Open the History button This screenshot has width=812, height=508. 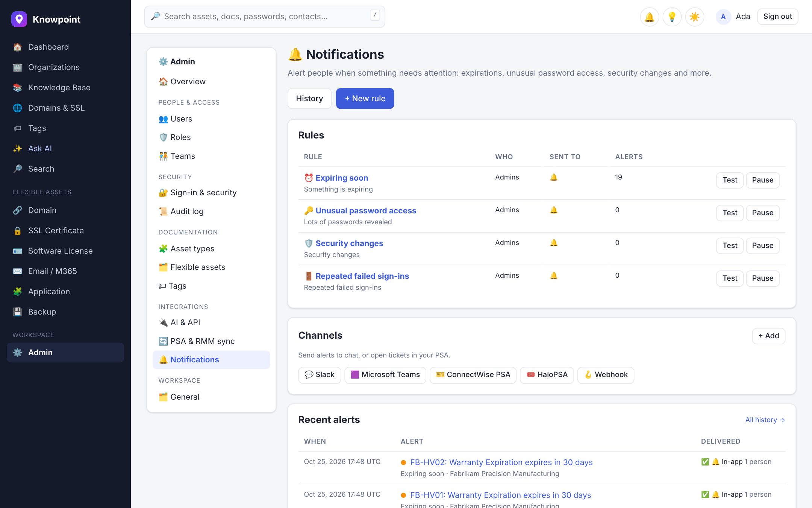pos(309,99)
